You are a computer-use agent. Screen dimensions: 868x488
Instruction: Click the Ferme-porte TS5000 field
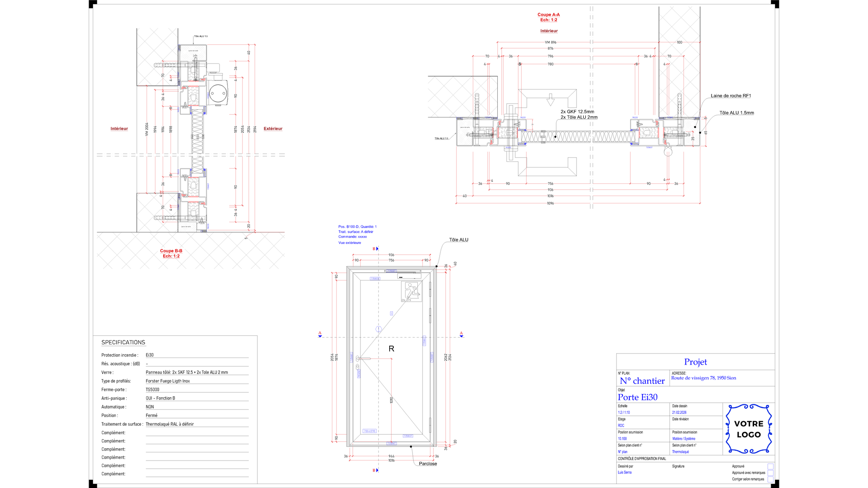(x=152, y=389)
